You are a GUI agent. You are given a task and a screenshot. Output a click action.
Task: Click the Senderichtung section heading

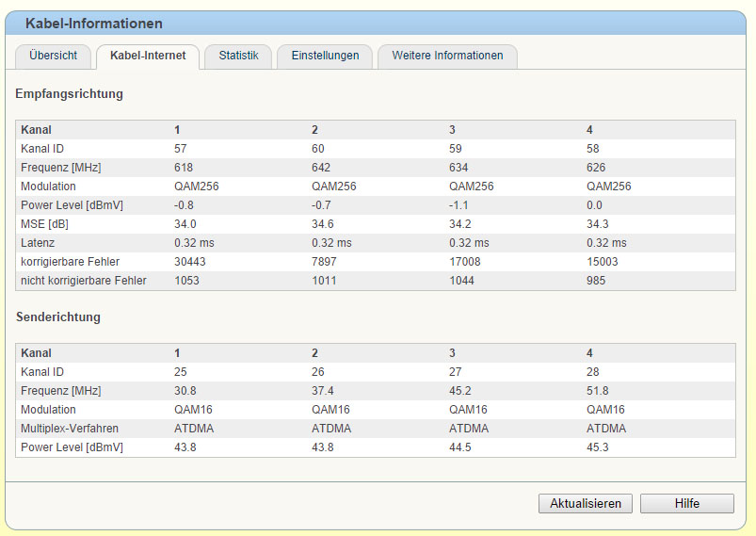58,317
